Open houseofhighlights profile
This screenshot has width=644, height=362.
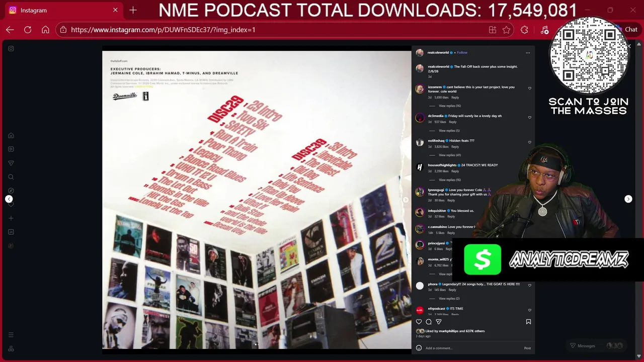[442, 165]
